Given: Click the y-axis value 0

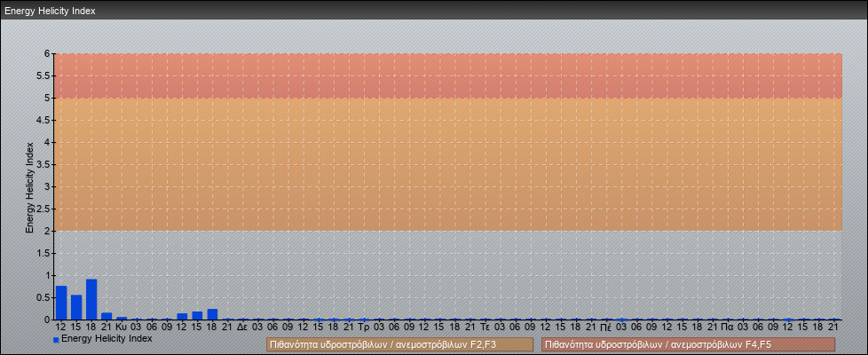Looking at the screenshot, I should coord(48,319).
